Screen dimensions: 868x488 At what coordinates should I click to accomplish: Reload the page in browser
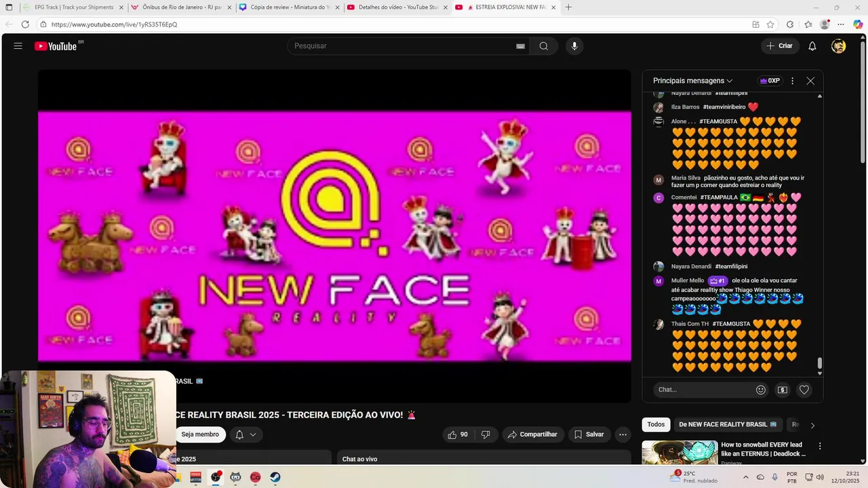[x=25, y=24]
